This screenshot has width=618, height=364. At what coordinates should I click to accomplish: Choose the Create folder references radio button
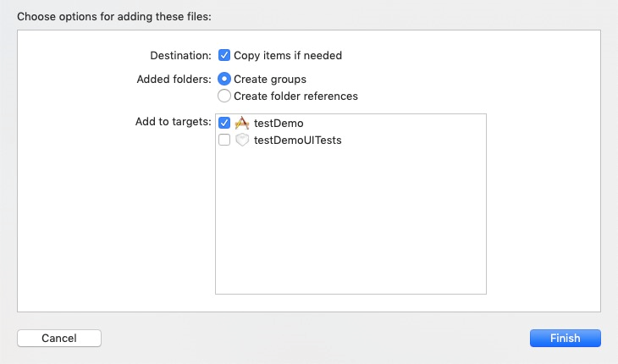tap(224, 96)
